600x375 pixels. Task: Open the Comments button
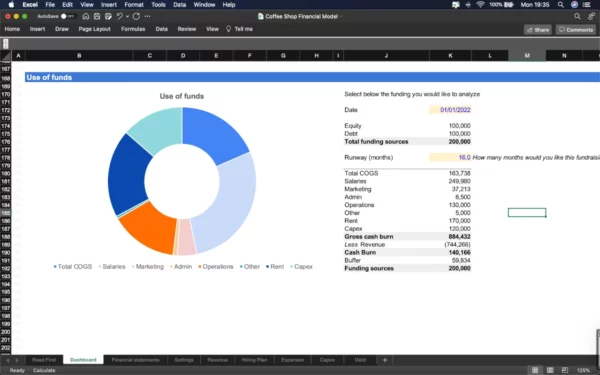click(x=576, y=30)
